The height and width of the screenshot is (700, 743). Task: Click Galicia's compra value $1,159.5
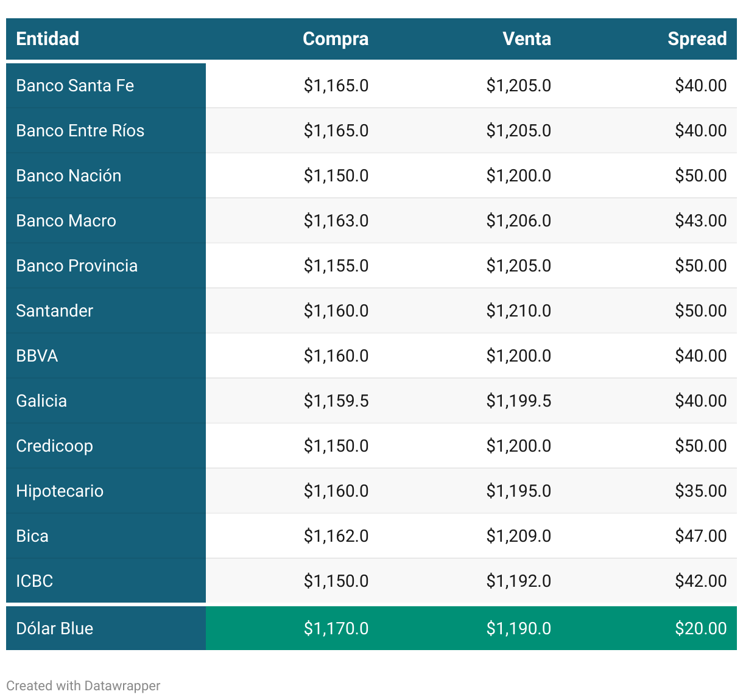[336, 401]
